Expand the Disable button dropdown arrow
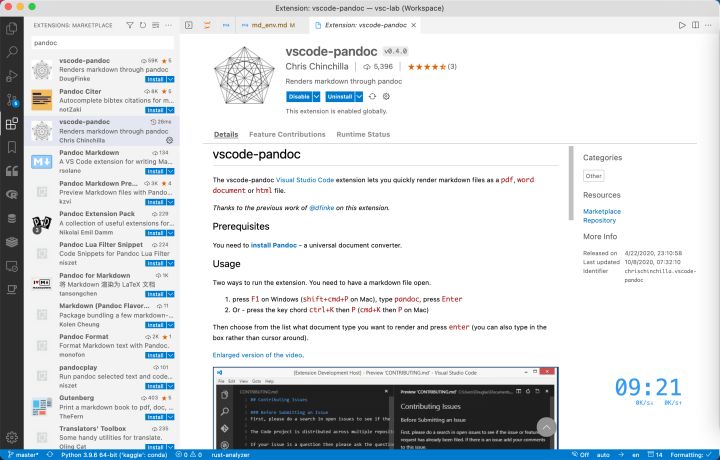 pos(316,96)
